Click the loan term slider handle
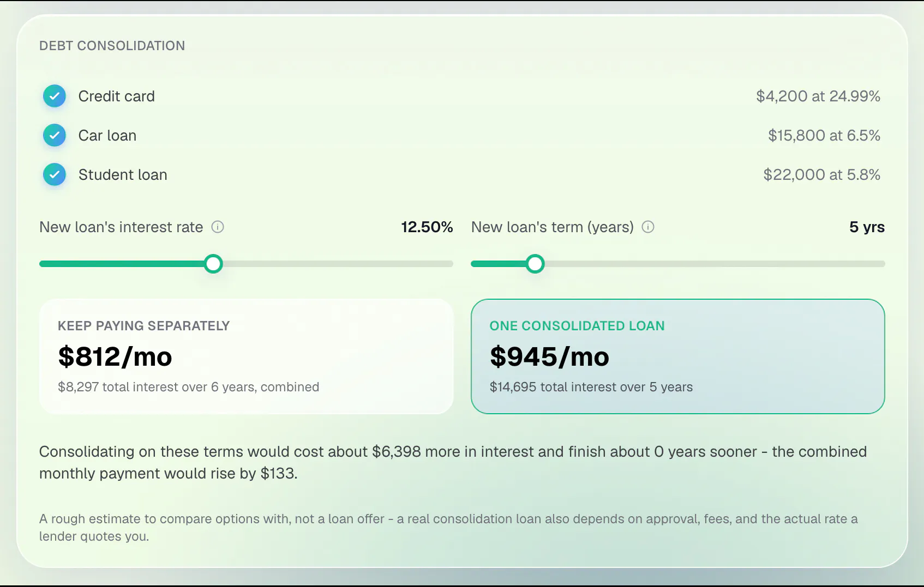The width and height of the screenshot is (924, 587). coord(535,264)
